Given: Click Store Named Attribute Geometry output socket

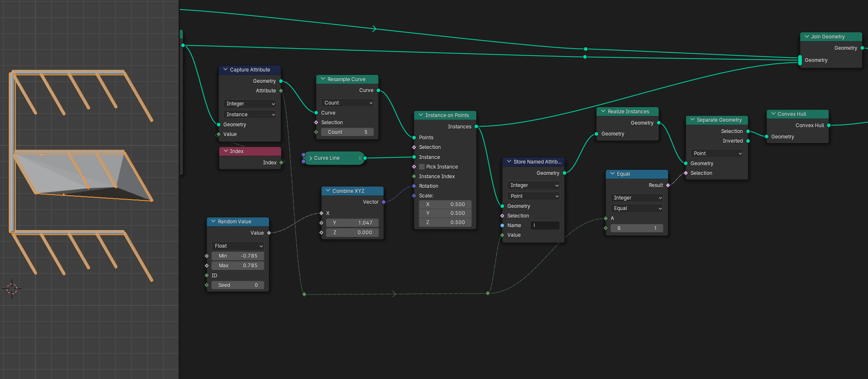Looking at the screenshot, I should point(564,173).
